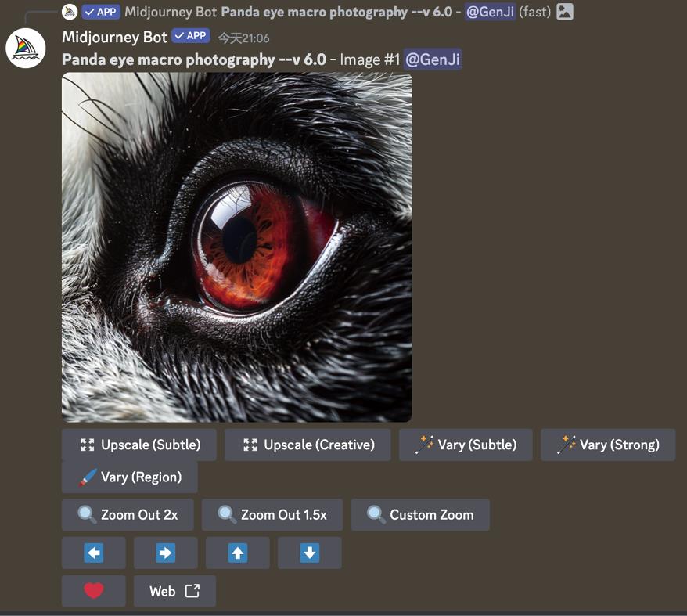Pan the image down with the down arrow

tap(310, 553)
